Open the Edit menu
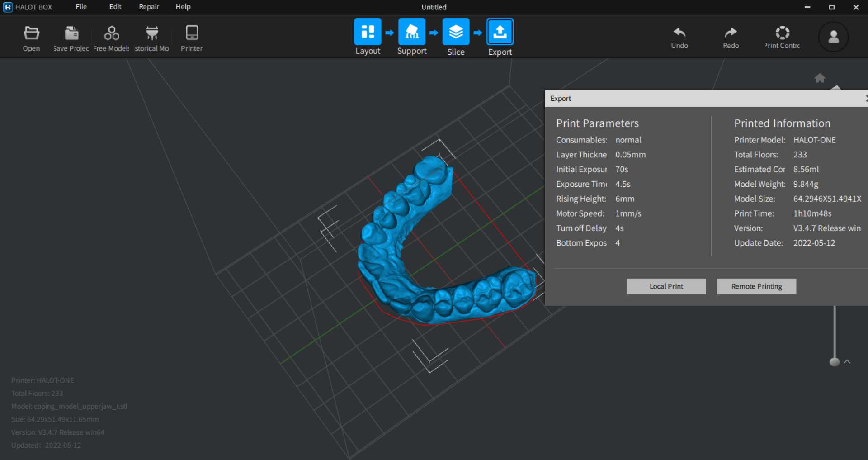The image size is (868, 460). 115,7
